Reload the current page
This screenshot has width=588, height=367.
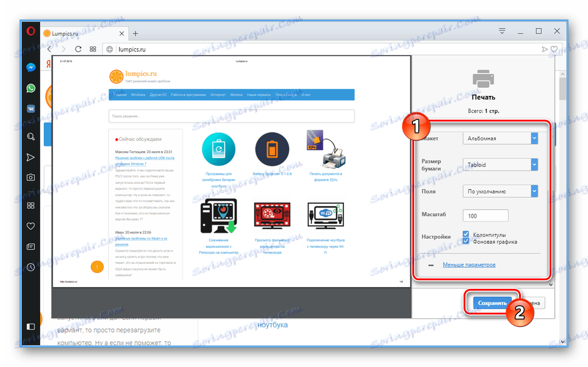point(78,49)
